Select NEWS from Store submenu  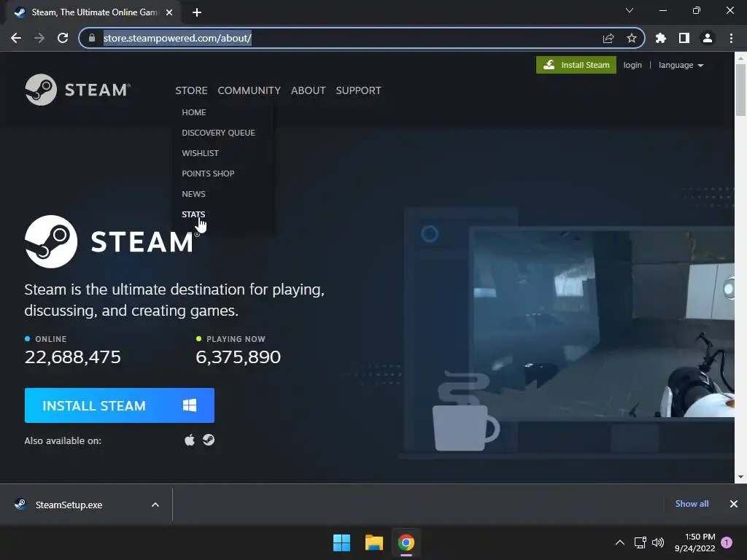pos(193,194)
